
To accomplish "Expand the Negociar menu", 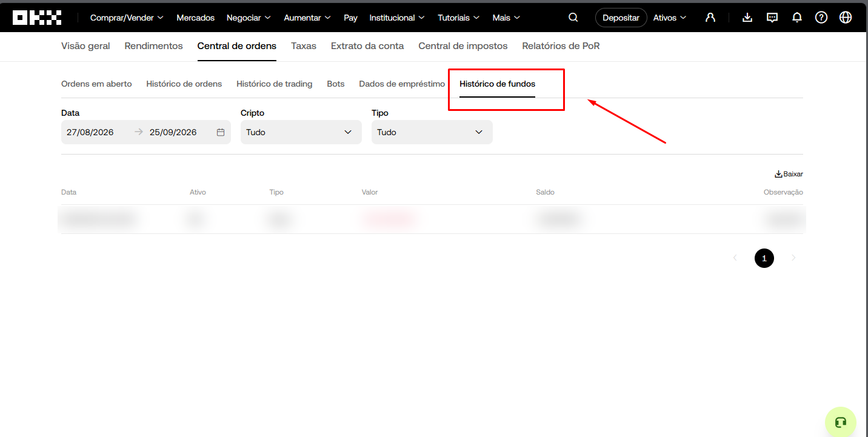I will click(x=249, y=18).
